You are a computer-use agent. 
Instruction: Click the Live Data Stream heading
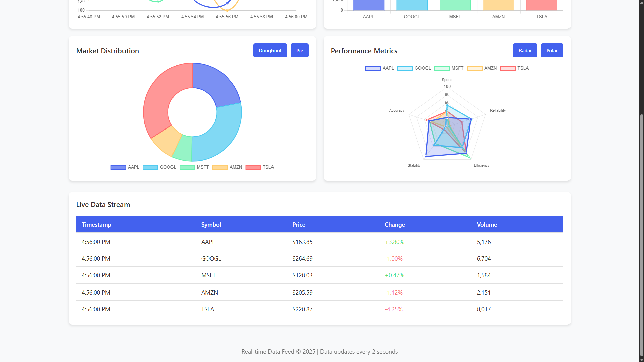[103, 205]
